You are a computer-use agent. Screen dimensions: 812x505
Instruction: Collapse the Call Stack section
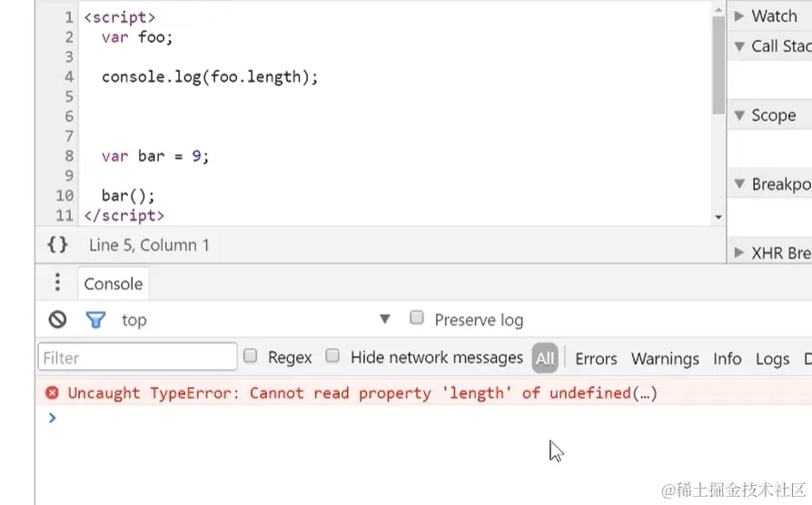click(739, 46)
